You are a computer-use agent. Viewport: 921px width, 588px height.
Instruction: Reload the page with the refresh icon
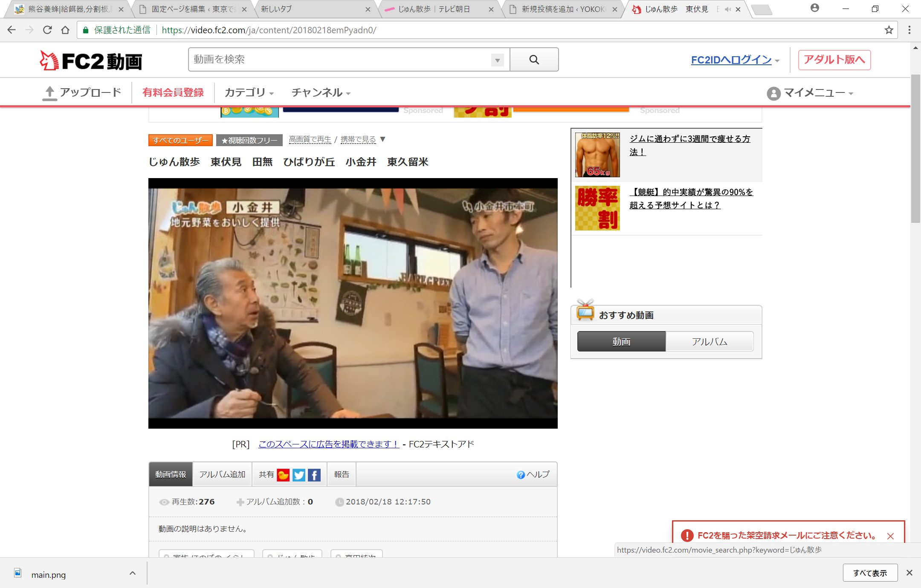tap(47, 30)
